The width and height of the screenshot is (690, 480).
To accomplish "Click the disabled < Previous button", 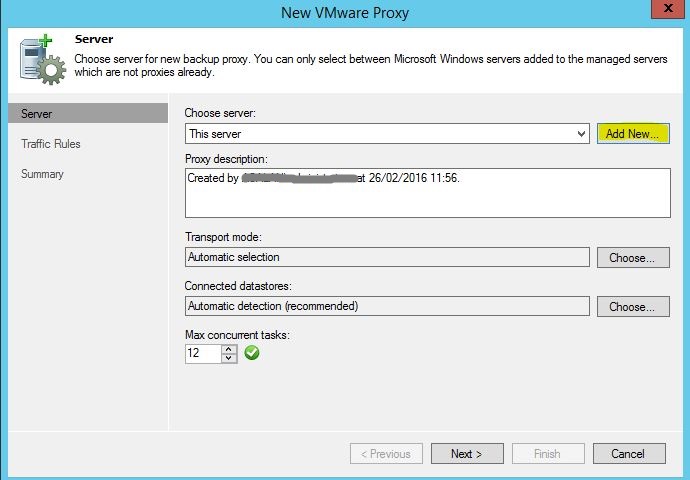I will 386,454.
